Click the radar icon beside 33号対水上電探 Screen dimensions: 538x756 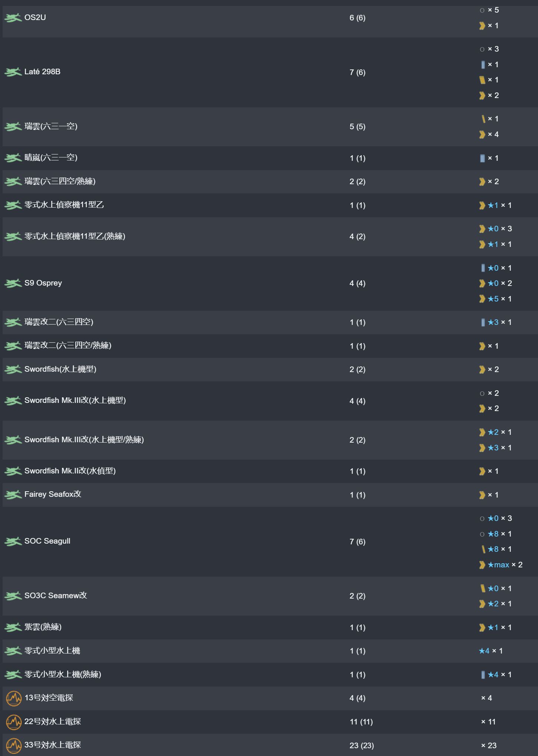pyautogui.click(x=14, y=745)
